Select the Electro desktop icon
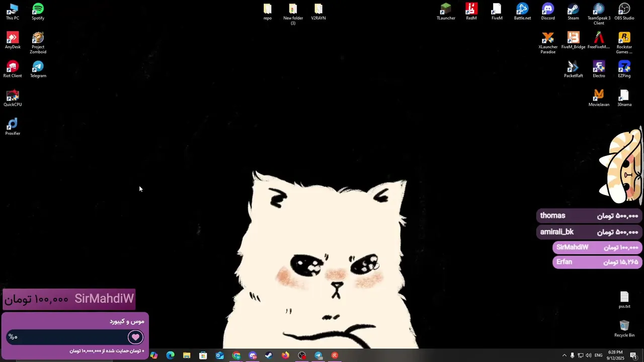644x362 pixels. point(599,69)
